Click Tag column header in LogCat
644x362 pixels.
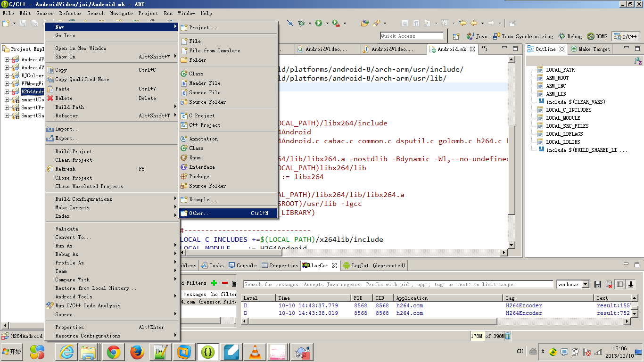point(548,298)
